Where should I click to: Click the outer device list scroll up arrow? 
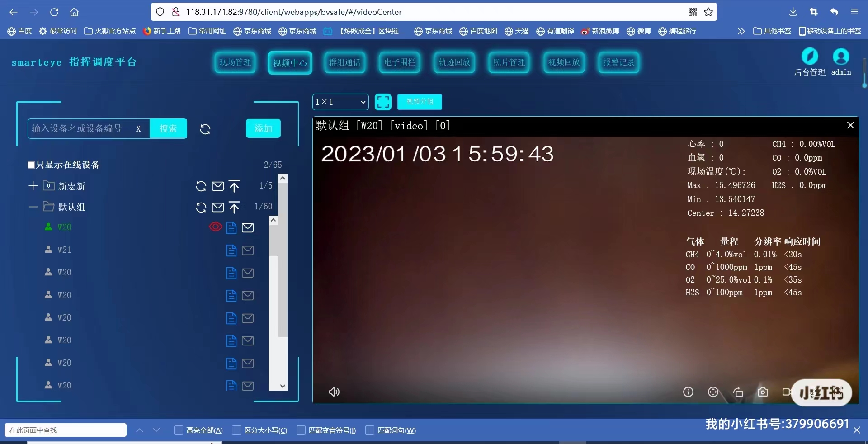click(x=283, y=178)
